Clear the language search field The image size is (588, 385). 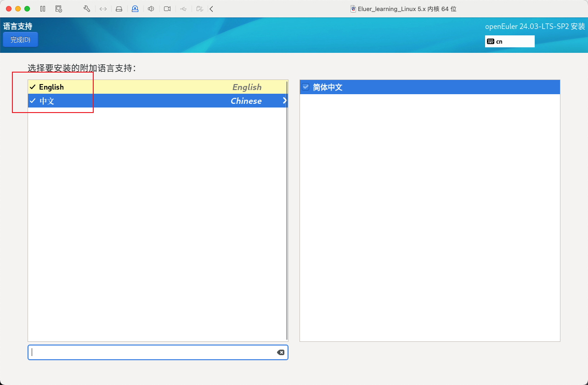pyautogui.click(x=280, y=352)
